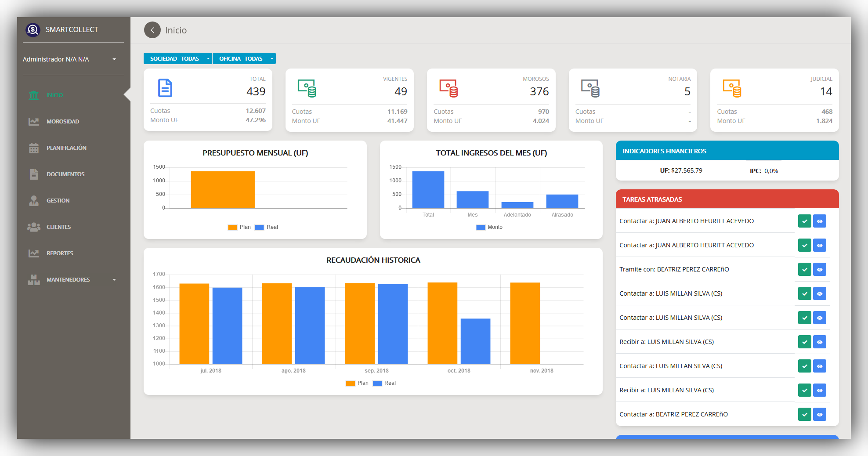Click the red Morosos card icon
868x456 pixels.
[448, 88]
